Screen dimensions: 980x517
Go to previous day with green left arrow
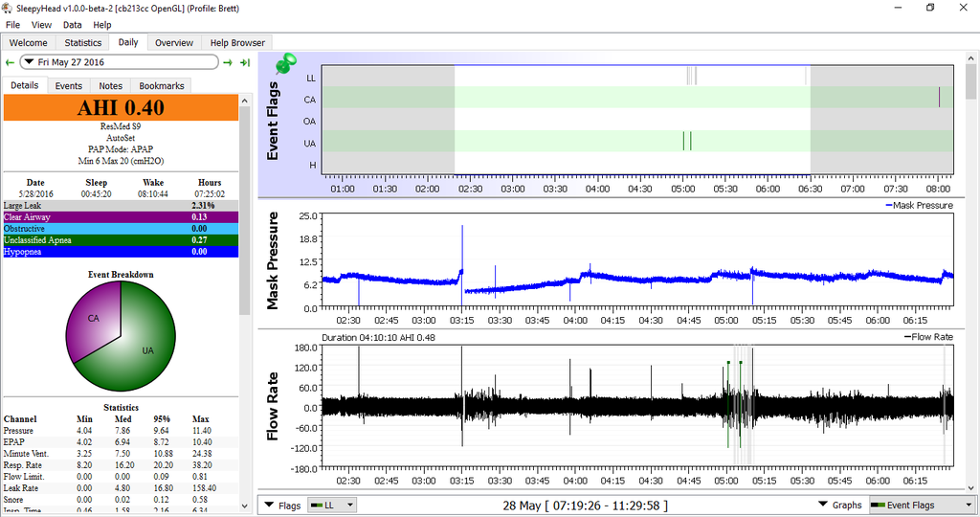coord(10,62)
